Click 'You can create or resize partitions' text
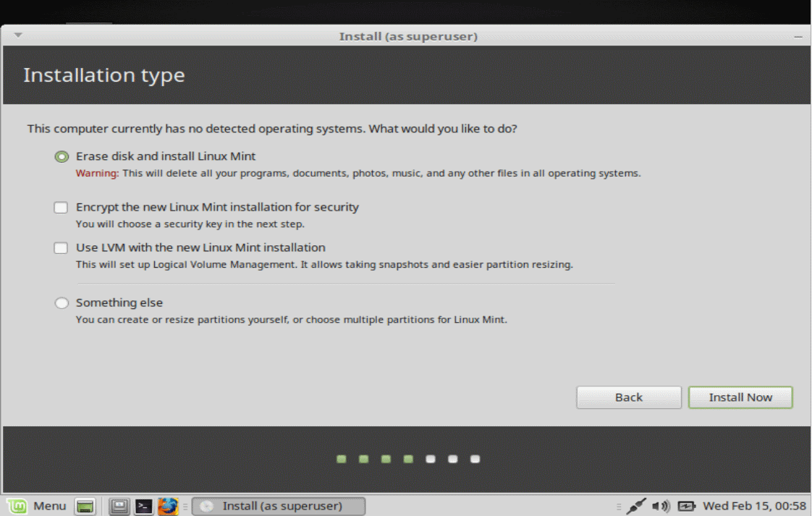Image resolution: width=812 pixels, height=516 pixels. [291, 320]
